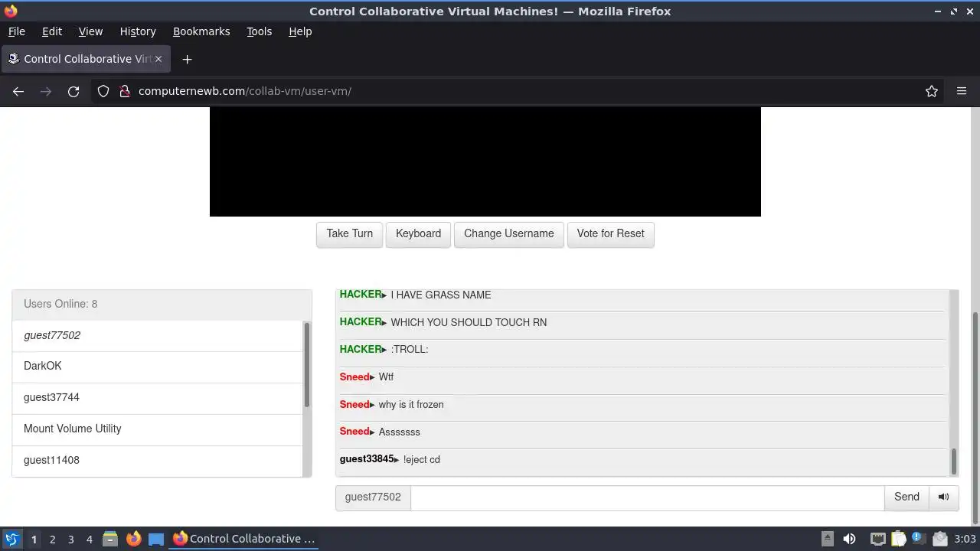The image size is (980, 551).
Task: Open the Firefox hamburger menu
Action: click(962, 91)
